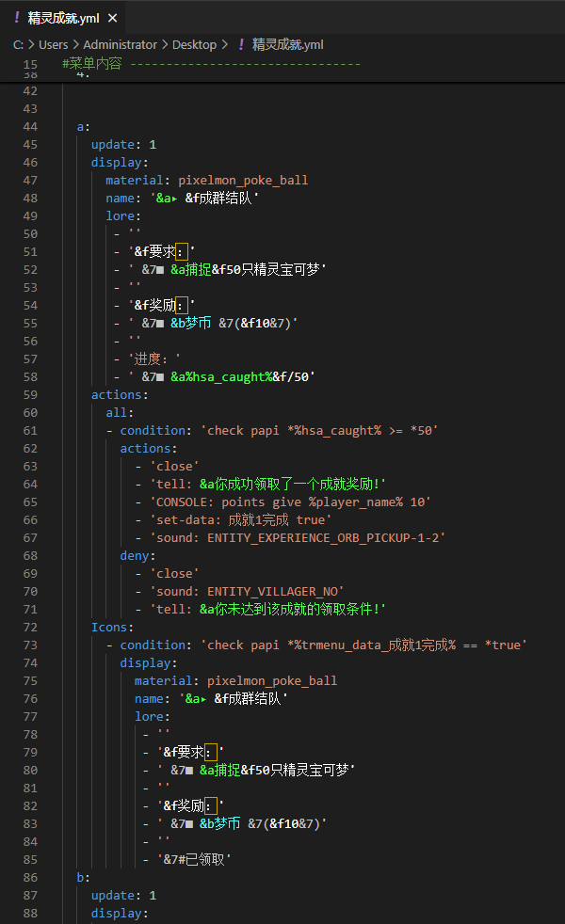Screen dimensions: 565x924
Task: Click the 'deny:' key on line 68
Action: [x=135, y=556]
